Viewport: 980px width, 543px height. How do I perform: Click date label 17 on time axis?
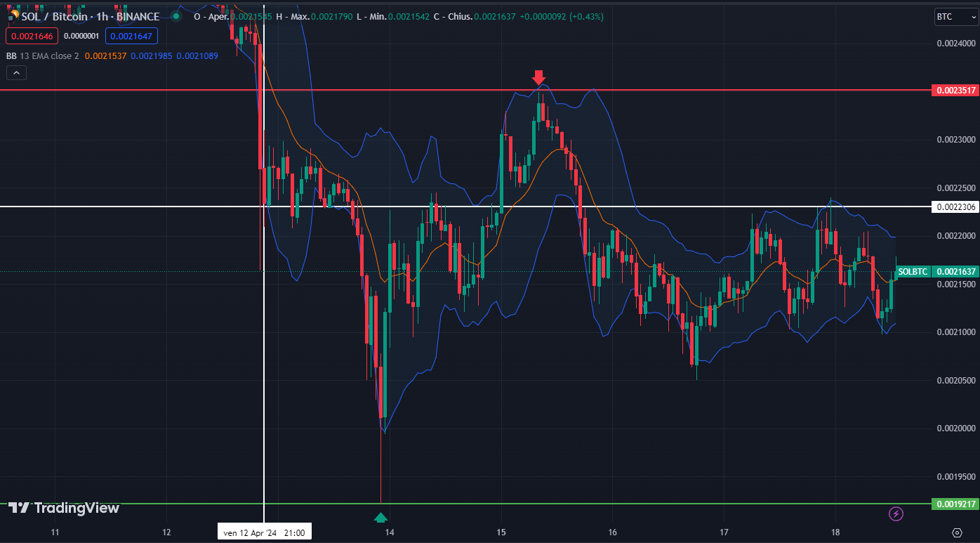pyautogui.click(x=724, y=532)
